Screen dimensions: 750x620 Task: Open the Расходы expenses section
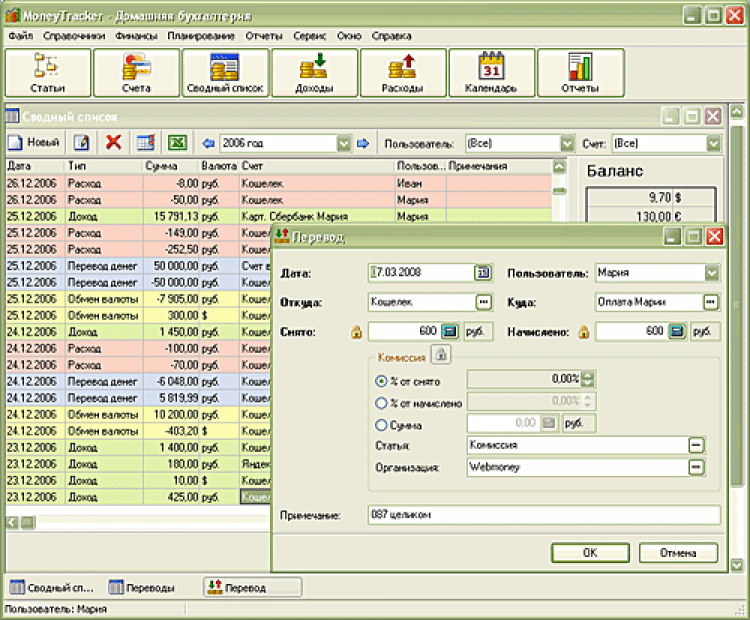(402, 73)
